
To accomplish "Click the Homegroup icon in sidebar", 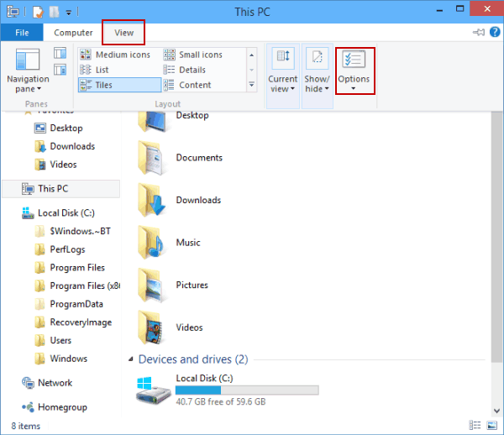I will click(28, 407).
